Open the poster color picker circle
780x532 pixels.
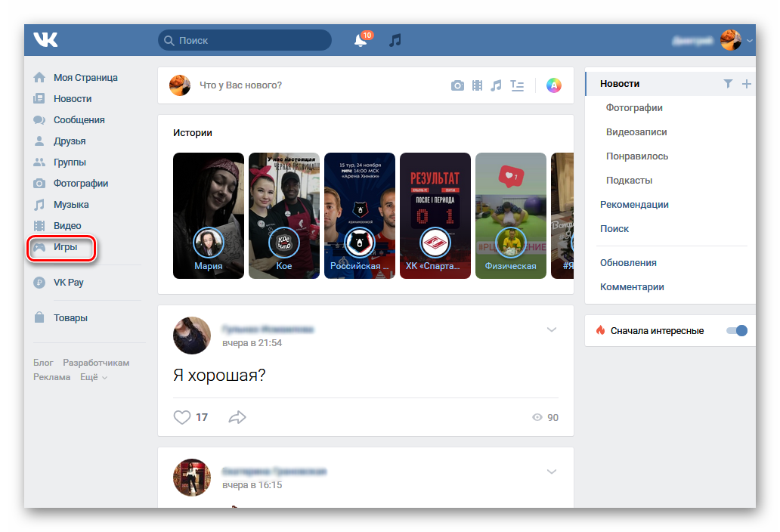[x=554, y=85]
